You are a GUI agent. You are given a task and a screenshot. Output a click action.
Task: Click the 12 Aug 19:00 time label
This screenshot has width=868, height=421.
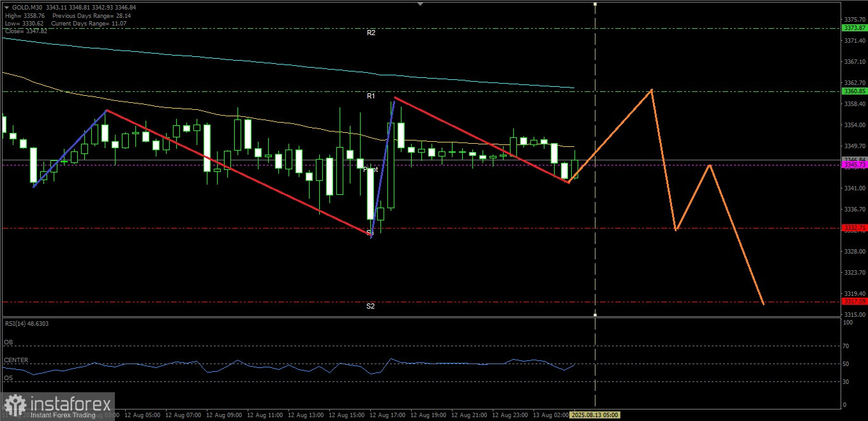point(430,415)
